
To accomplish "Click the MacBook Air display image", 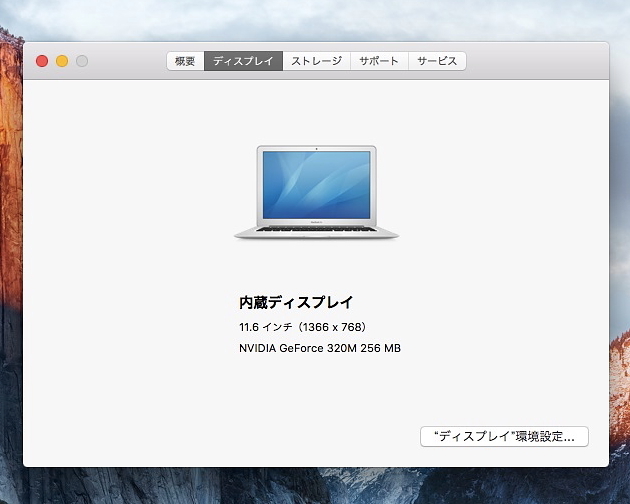I will (317, 193).
